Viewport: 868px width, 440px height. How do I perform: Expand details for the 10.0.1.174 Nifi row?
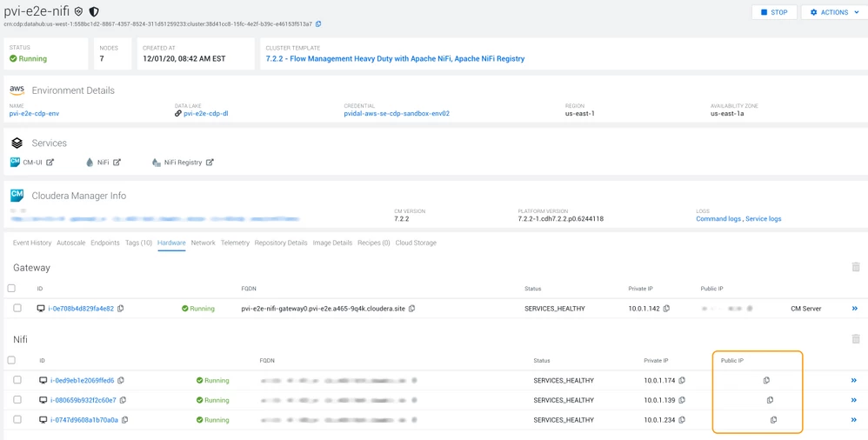854,381
